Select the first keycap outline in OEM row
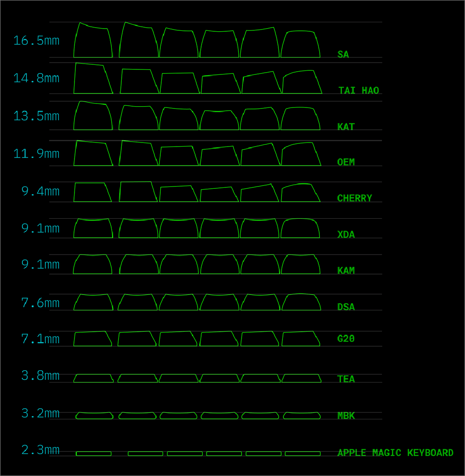The image size is (465, 476). click(93, 153)
